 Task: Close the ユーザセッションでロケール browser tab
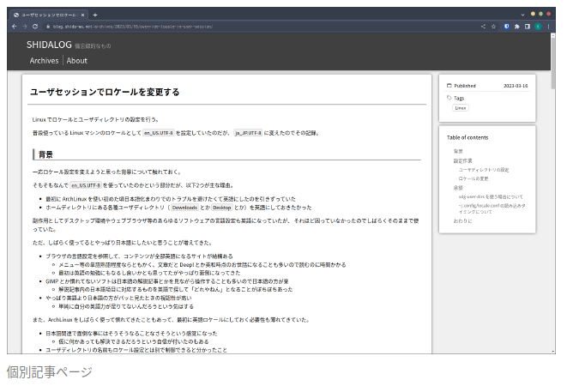(x=83, y=15)
